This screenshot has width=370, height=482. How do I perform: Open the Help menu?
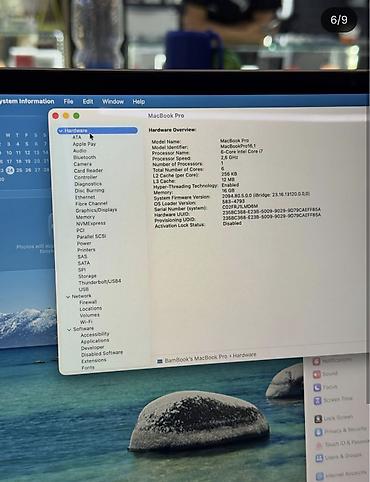click(138, 101)
